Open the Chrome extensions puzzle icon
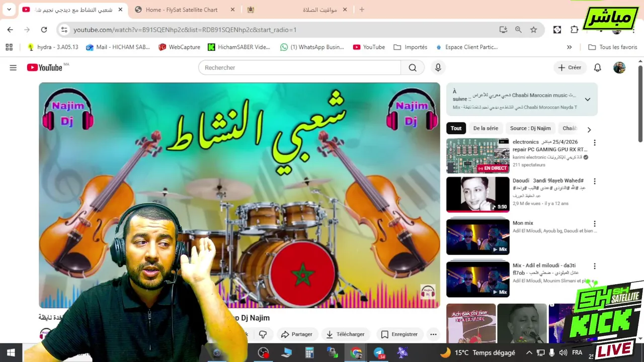The image size is (644, 362). pyautogui.click(x=575, y=30)
